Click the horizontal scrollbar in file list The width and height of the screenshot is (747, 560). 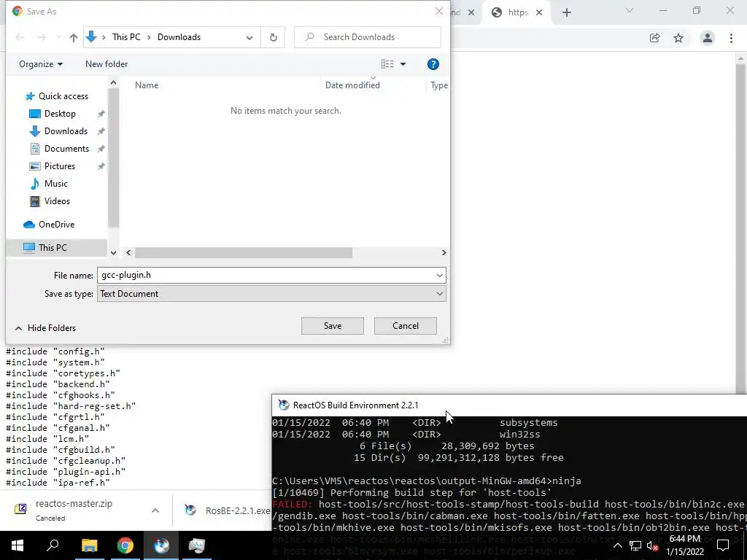tap(244, 252)
